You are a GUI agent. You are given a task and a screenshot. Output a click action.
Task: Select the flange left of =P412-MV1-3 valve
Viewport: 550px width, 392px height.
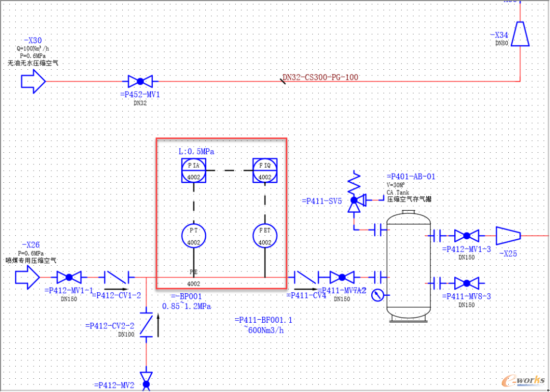click(437, 236)
